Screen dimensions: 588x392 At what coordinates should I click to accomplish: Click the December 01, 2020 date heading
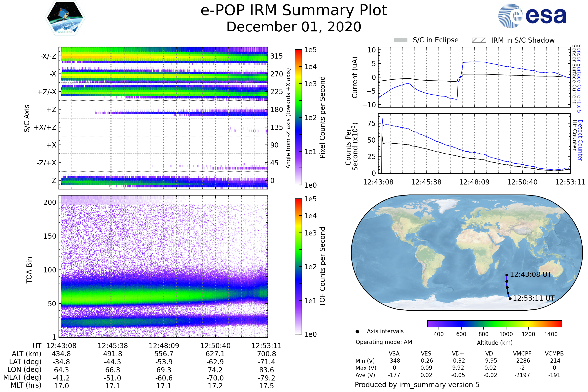tap(294, 27)
